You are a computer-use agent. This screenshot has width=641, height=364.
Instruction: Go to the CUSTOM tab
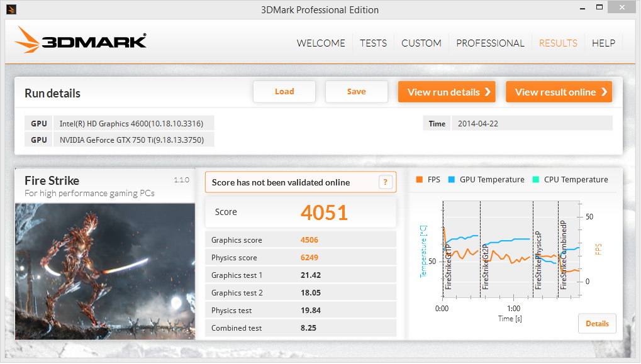(x=421, y=43)
